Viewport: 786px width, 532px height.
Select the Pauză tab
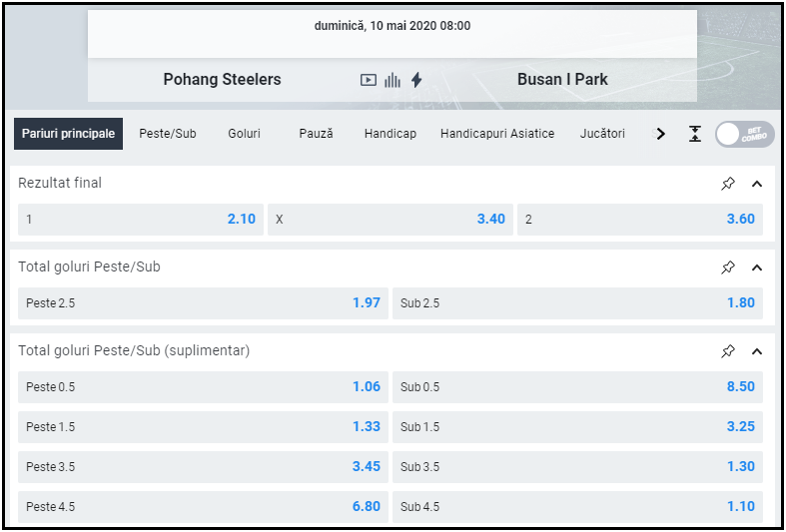click(316, 134)
